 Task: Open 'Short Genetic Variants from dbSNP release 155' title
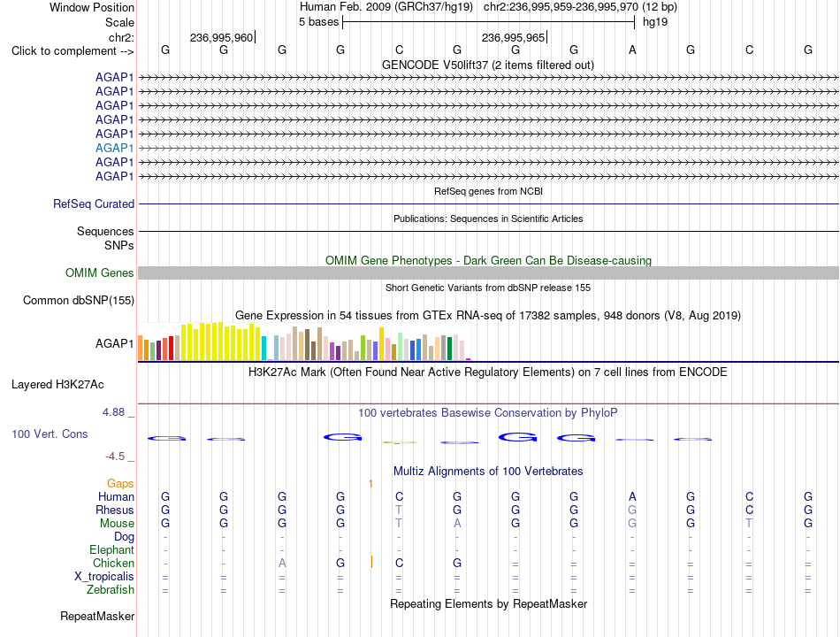488,288
